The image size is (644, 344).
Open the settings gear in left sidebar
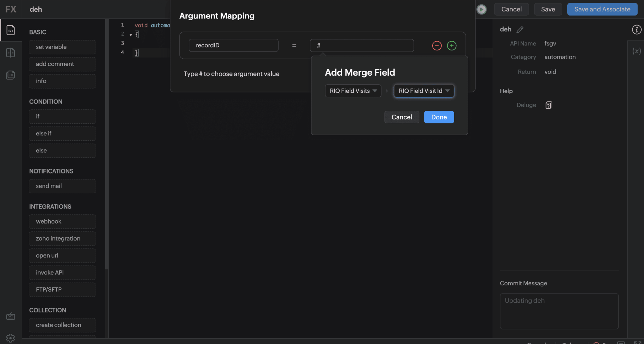click(11, 338)
